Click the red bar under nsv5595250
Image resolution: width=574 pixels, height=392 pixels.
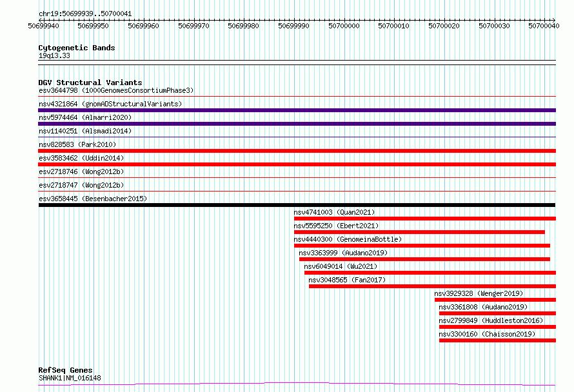[x=419, y=232]
